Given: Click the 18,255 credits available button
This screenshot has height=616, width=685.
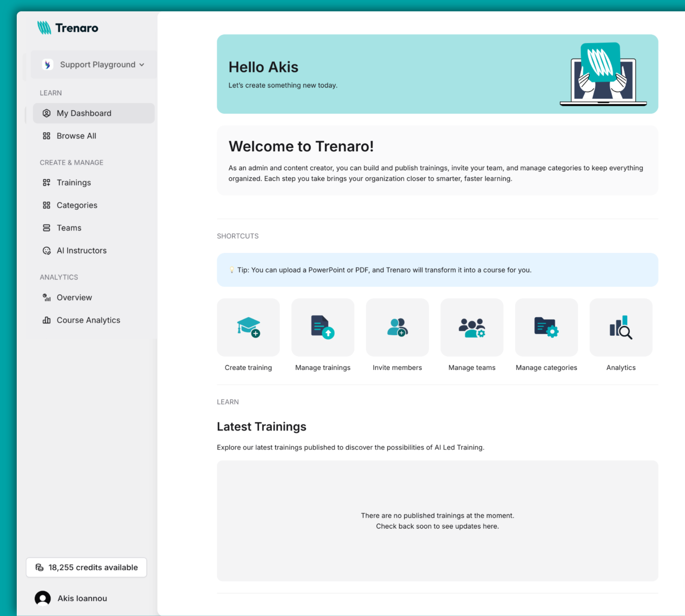Looking at the screenshot, I should pos(86,567).
